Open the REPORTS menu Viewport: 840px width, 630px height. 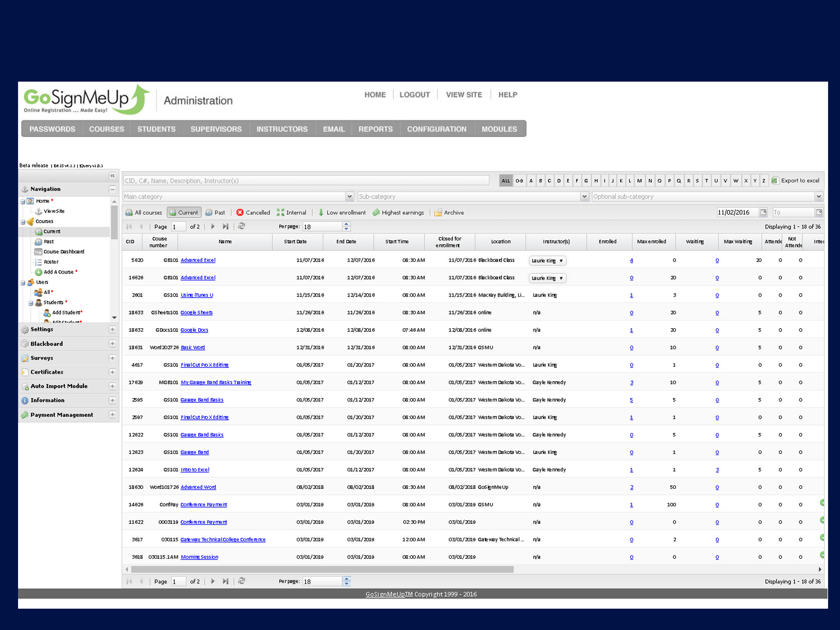pos(375,129)
